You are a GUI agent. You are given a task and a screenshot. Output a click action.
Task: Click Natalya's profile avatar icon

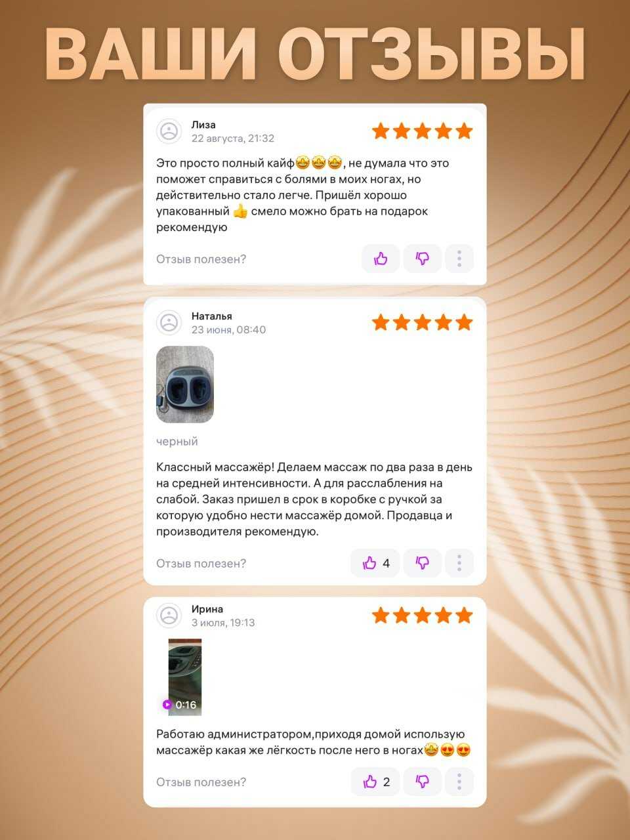tap(169, 323)
